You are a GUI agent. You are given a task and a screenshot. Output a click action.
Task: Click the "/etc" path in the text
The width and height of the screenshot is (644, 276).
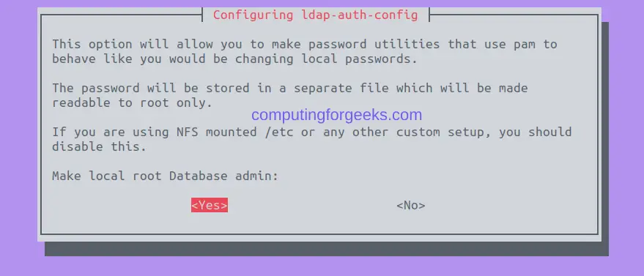coord(279,132)
